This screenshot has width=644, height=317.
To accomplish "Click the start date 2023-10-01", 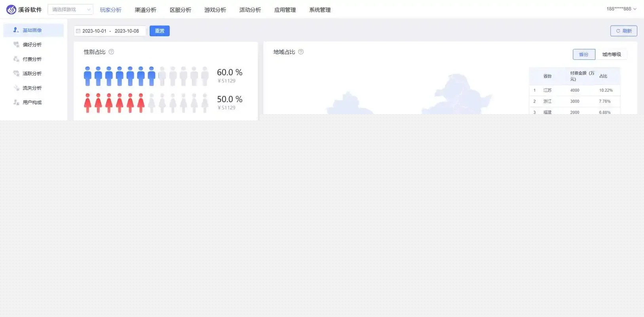I will pyautogui.click(x=94, y=31).
